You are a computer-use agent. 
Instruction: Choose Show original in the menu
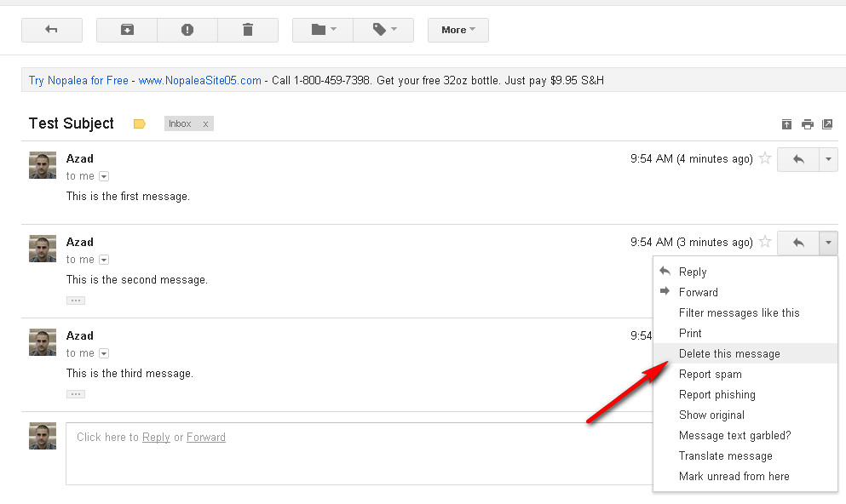[711, 415]
